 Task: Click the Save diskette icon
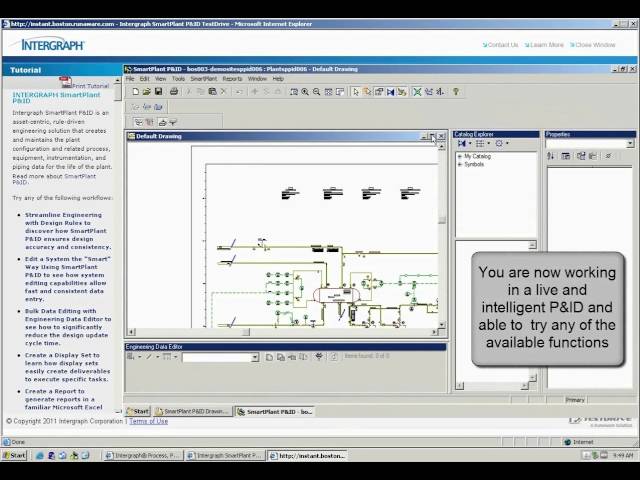click(x=158, y=92)
